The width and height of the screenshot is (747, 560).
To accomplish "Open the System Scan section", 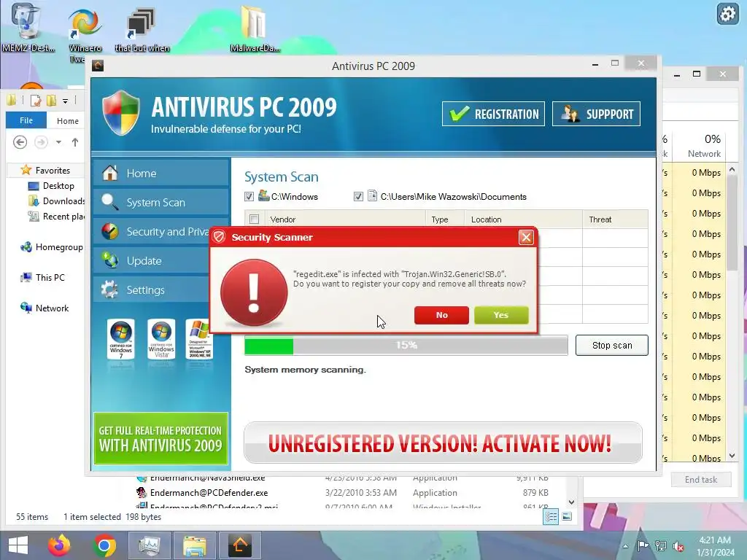I will pos(160,203).
